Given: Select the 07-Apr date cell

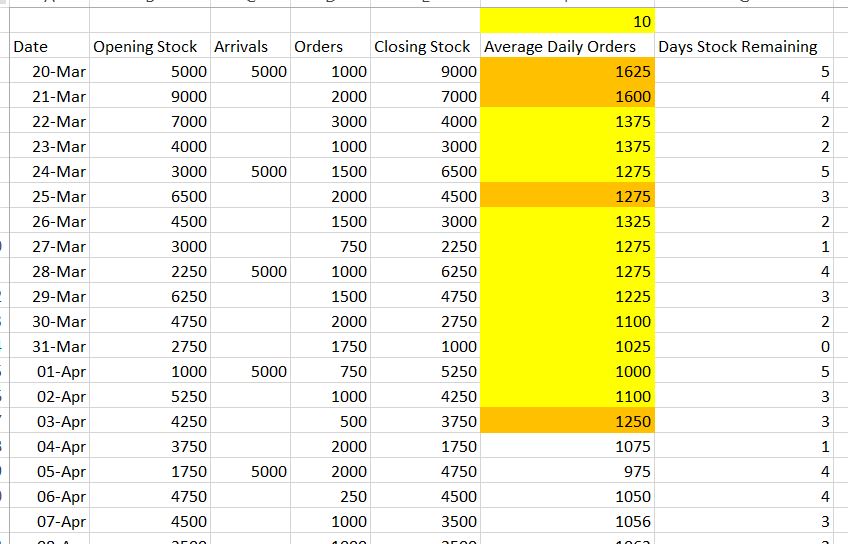Looking at the screenshot, I should pyautogui.click(x=49, y=521).
